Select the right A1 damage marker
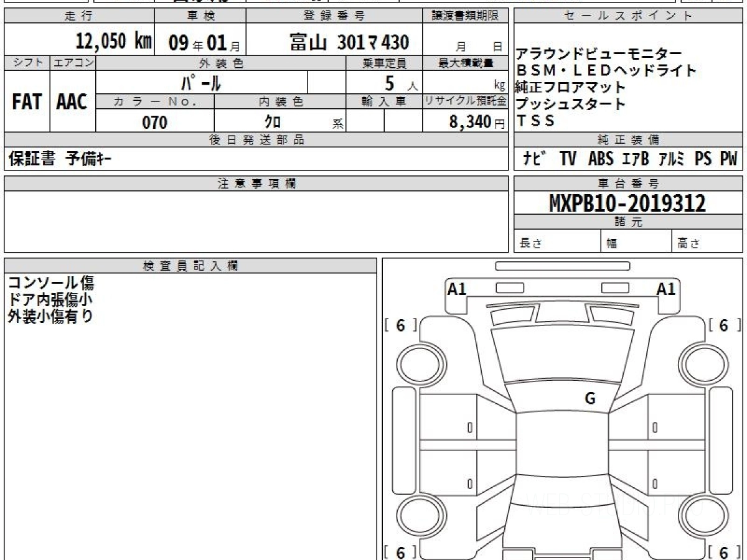 pyautogui.click(x=666, y=289)
